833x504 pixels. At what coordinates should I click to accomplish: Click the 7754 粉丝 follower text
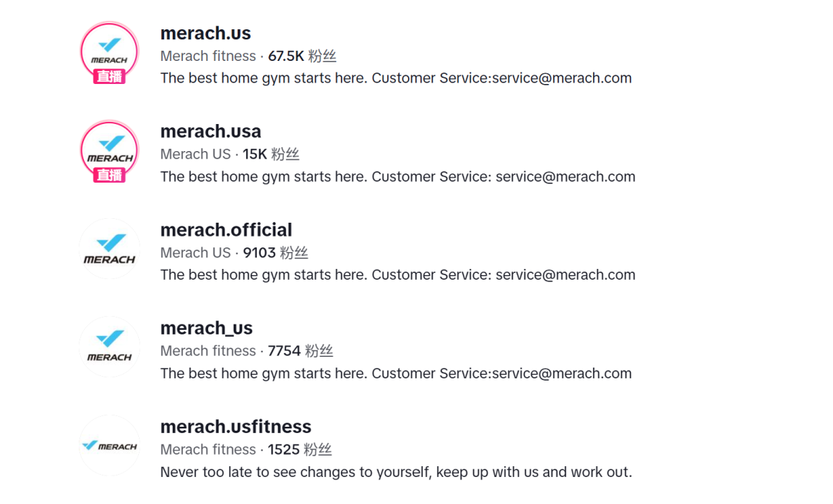click(300, 351)
